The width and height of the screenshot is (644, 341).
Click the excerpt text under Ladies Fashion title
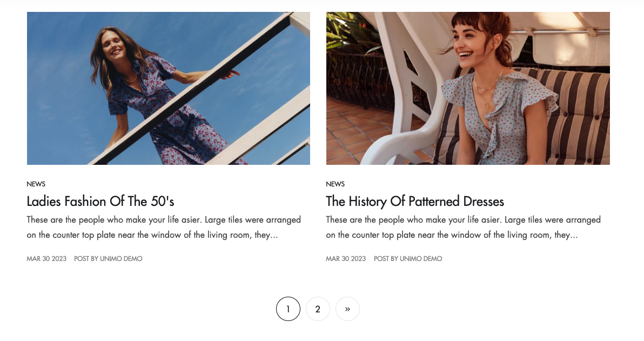[164, 228]
